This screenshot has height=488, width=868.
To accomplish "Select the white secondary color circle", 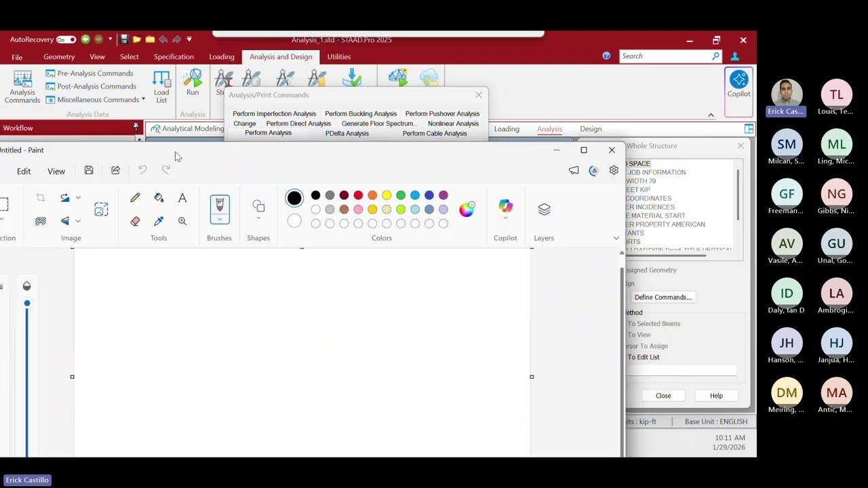I will click(294, 221).
